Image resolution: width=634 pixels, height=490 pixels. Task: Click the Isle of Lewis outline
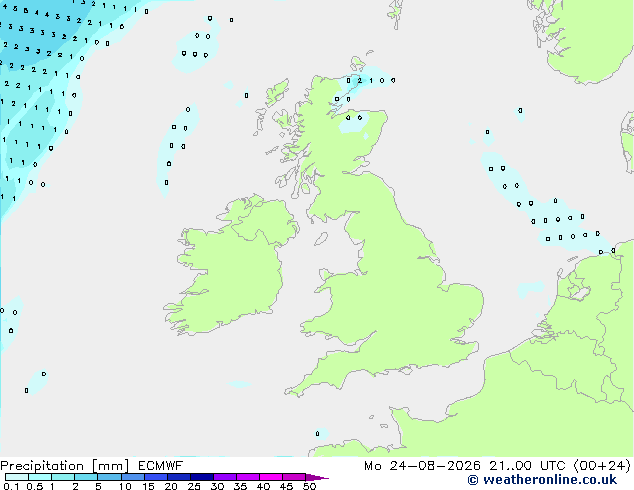[x=278, y=92]
